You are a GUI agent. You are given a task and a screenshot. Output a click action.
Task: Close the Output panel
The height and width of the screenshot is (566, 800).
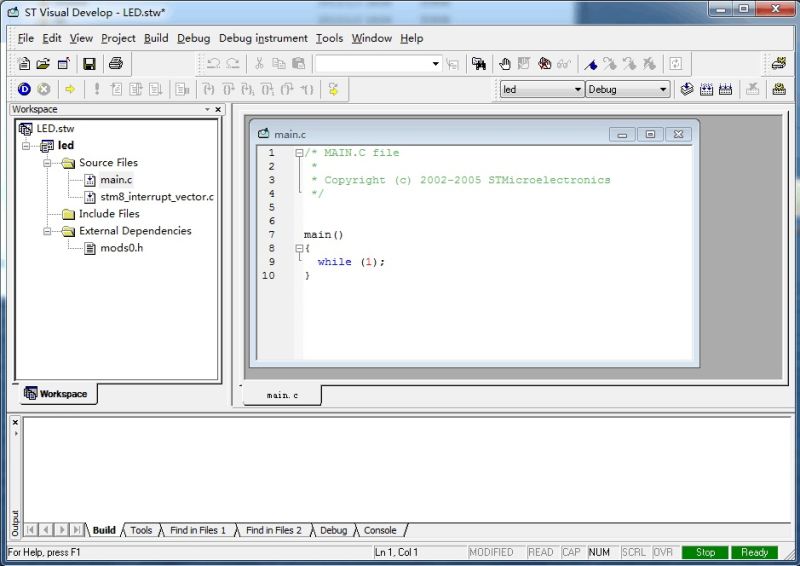pos(15,422)
